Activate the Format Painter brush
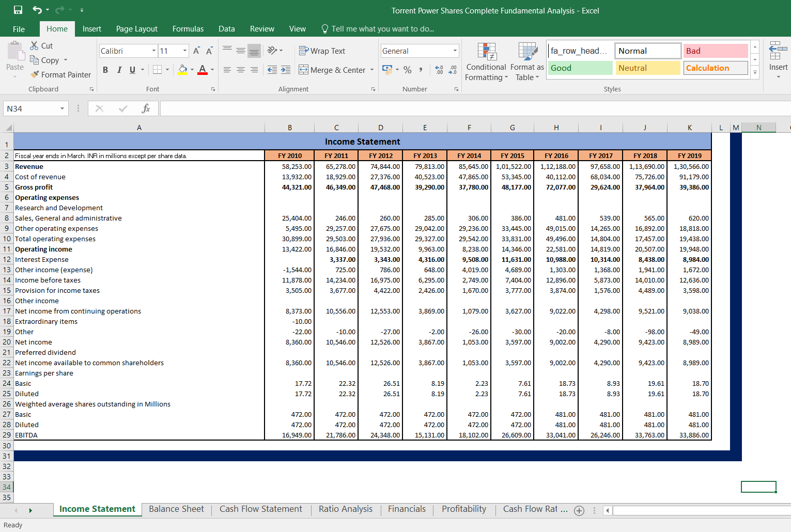 click(35, 74)
